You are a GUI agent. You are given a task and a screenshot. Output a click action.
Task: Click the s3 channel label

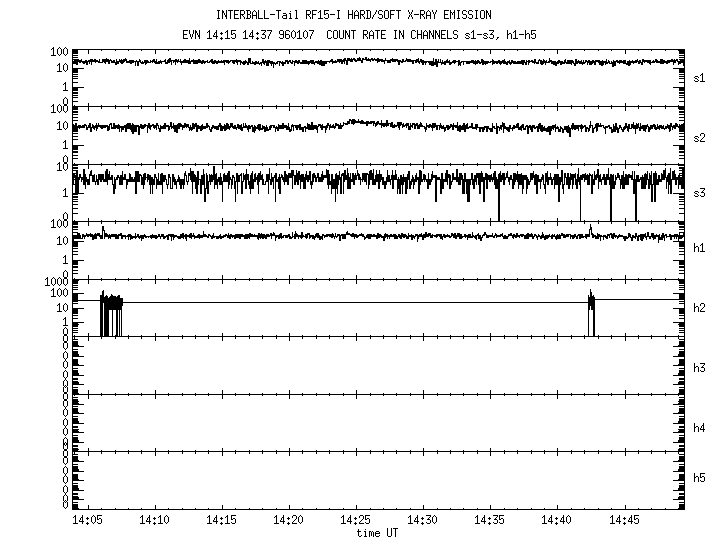point(700,192)
